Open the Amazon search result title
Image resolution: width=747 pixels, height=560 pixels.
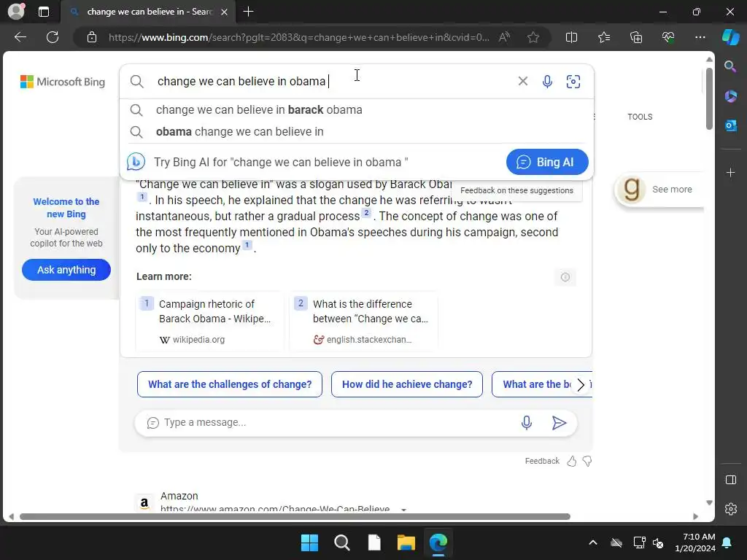(x=179, y=496)
